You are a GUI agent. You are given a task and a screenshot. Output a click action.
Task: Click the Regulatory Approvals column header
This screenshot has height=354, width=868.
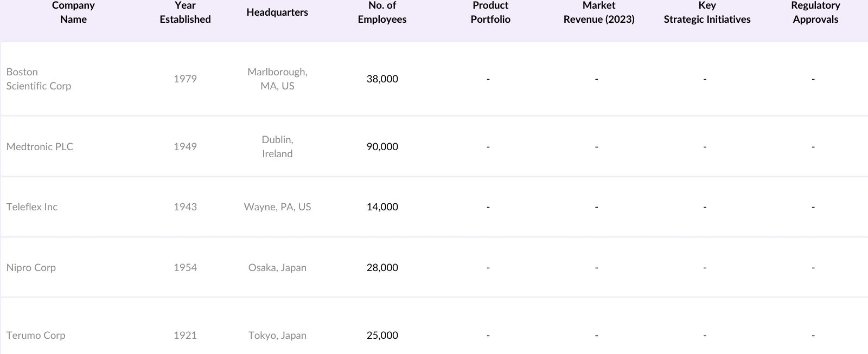pyautogui.click(x=815, y=12)
